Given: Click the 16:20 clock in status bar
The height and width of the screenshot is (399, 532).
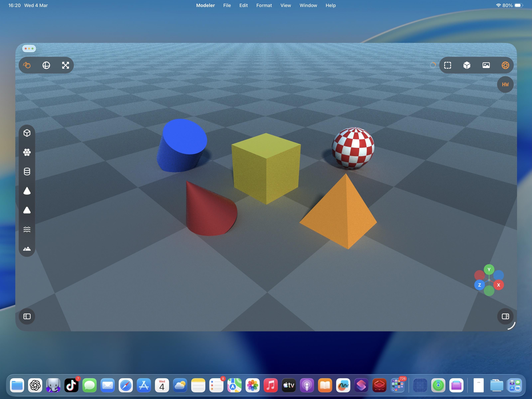Looking at the screenshot, I should point(14,5).
